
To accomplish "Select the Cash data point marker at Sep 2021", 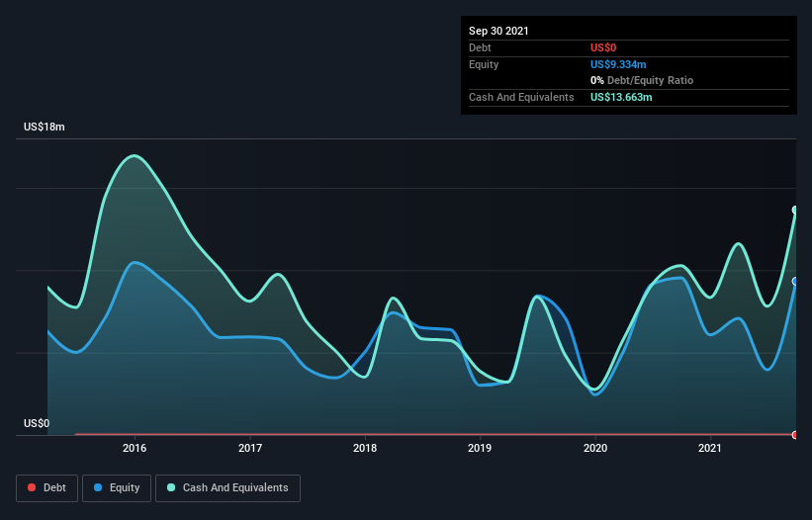I will pyautogui.click(x=795, y=210).
